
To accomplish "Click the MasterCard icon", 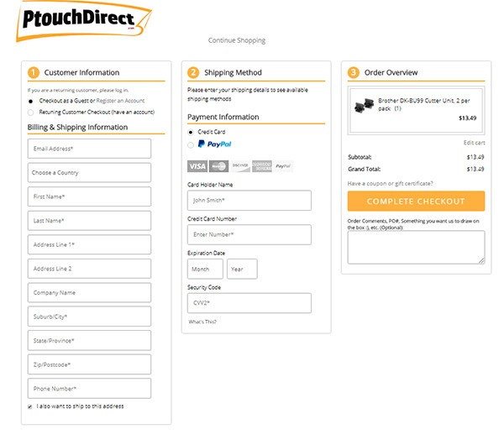I will point(219,166).
